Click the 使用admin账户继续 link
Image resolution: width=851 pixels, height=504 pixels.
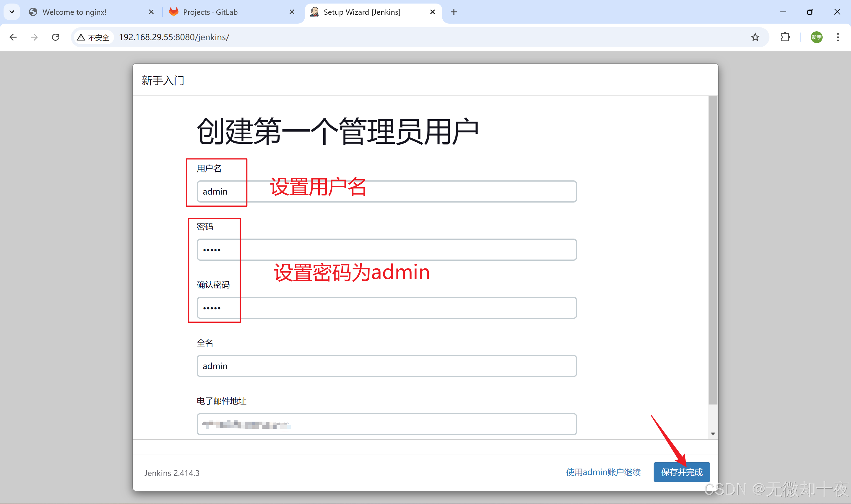click(603, 472)
